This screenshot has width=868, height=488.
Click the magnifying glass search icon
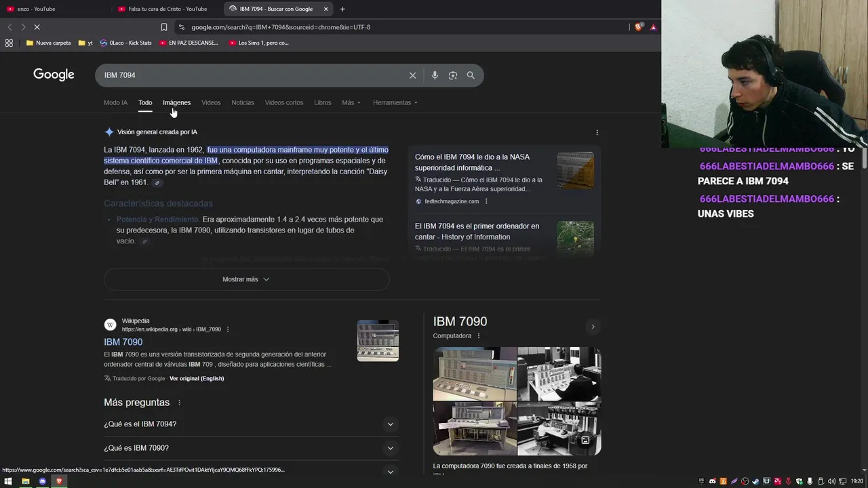point(471,75)
